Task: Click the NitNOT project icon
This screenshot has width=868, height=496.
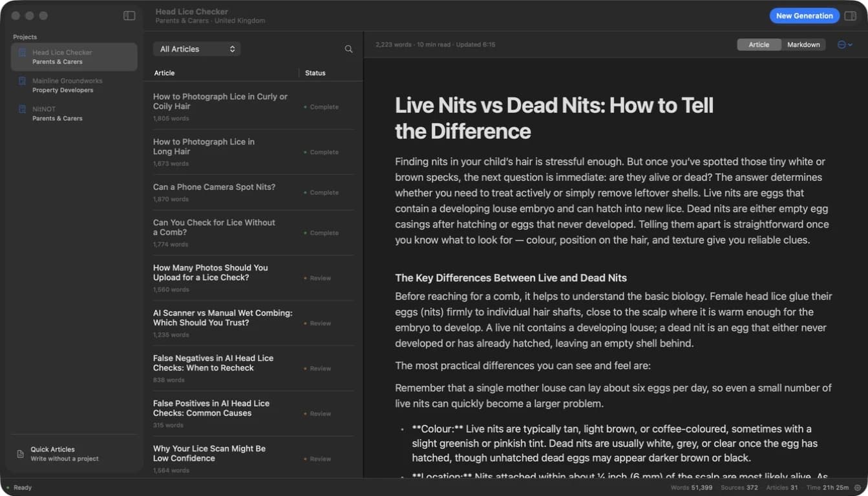Action: coord(23,109)
